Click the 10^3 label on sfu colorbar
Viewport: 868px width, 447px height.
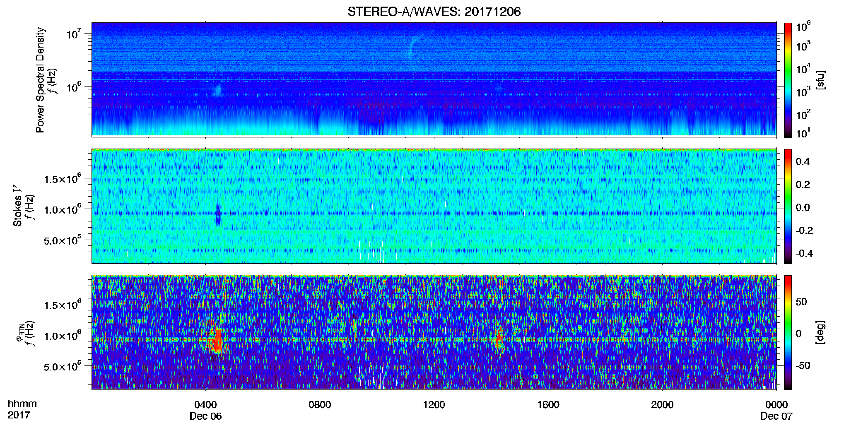tap(803, 92)
